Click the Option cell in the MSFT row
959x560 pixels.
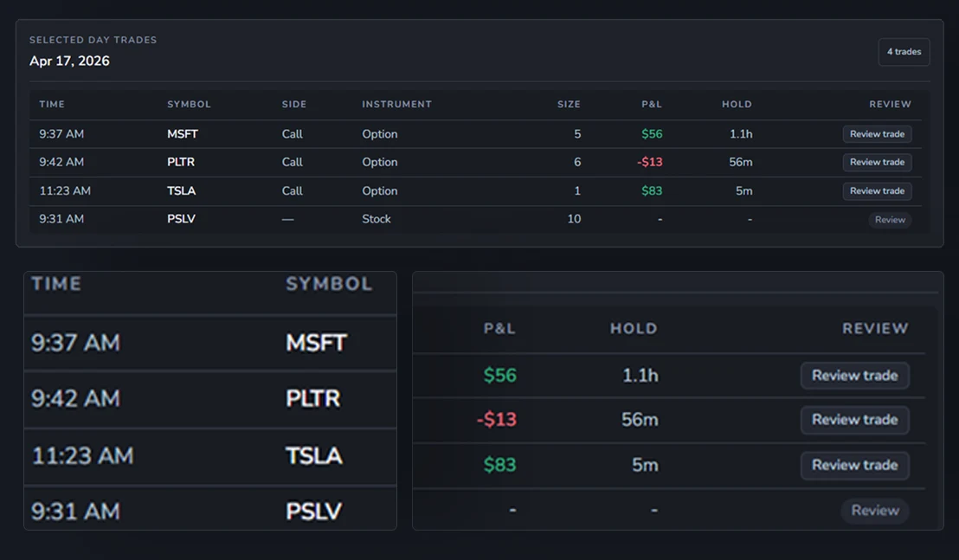click(380, 134)
